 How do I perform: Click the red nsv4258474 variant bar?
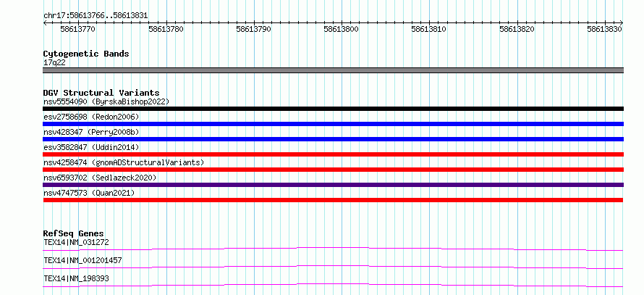(333, 170)
